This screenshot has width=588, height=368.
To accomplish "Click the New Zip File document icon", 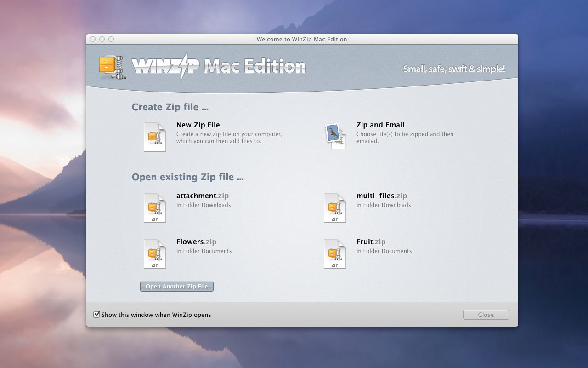I will 154,137.
